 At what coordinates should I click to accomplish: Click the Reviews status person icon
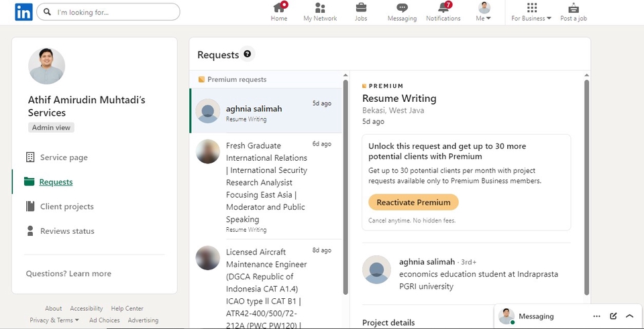30,231
